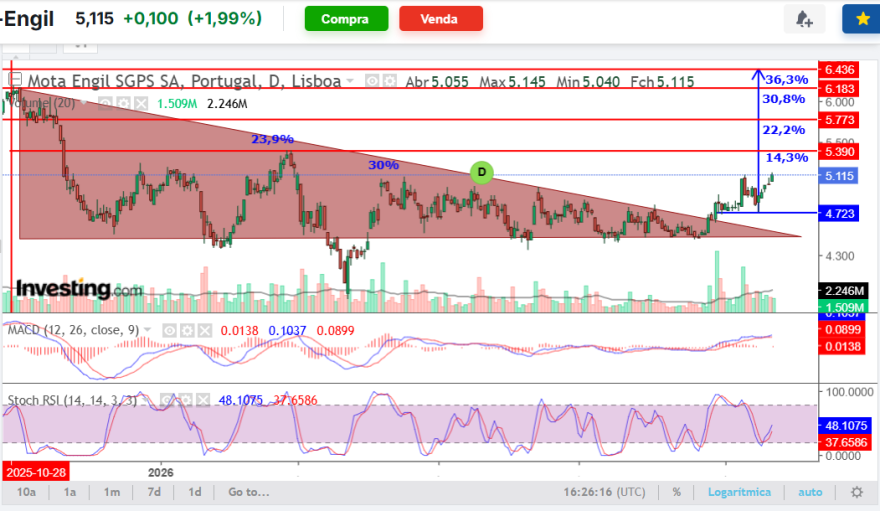
Task: Click the 0.0899 MACD axis label
Action: (842, 329)
